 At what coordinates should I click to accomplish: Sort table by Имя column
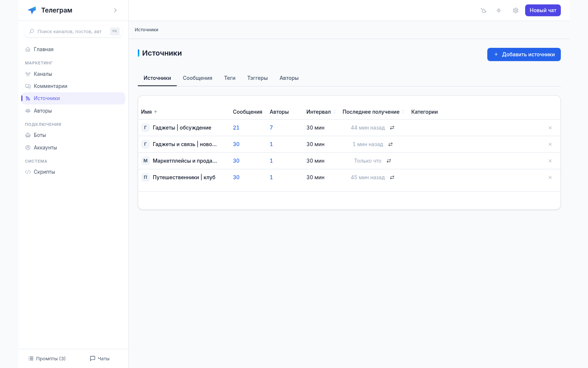(x=149, y=112)
